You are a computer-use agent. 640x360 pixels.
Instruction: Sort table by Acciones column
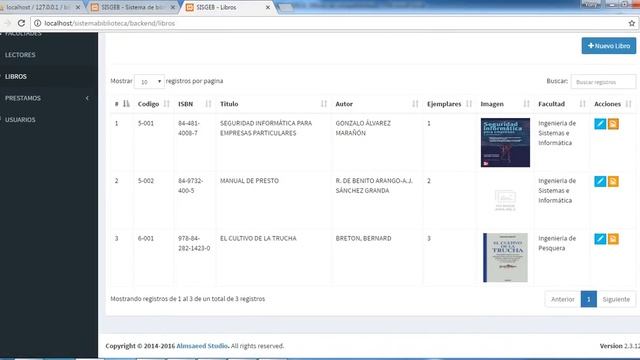point(613,104)
